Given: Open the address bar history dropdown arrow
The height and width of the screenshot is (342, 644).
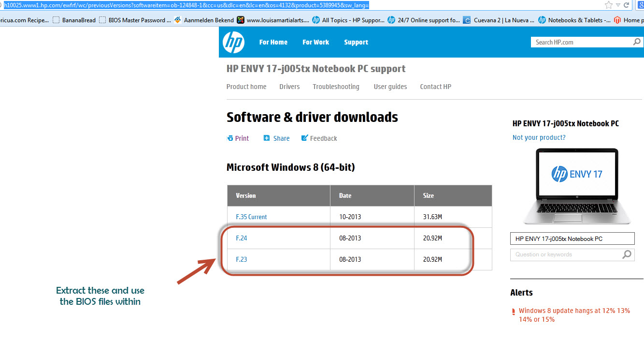Looking at the screenshot, I should coord(617,5).
